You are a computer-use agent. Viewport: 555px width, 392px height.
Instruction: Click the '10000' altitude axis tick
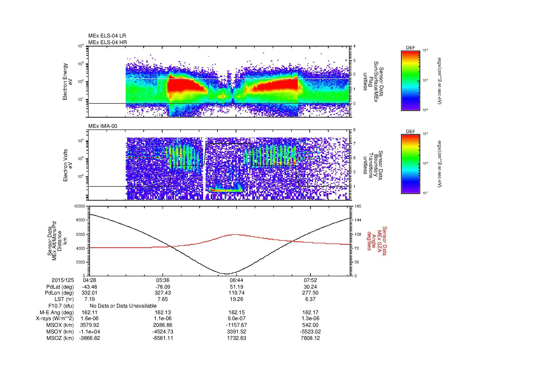[79, 206]
